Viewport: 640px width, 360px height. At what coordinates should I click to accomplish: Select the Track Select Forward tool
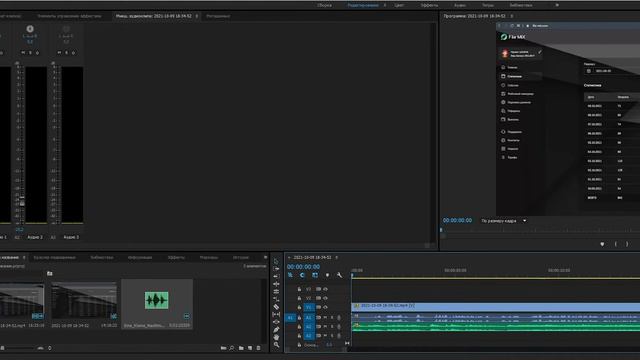click(x=276, y=269)
